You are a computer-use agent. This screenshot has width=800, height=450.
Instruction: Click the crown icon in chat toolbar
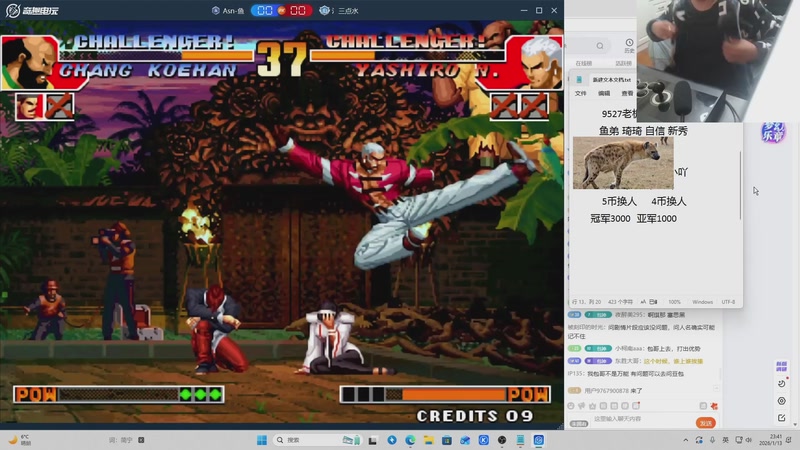point(592,406)
